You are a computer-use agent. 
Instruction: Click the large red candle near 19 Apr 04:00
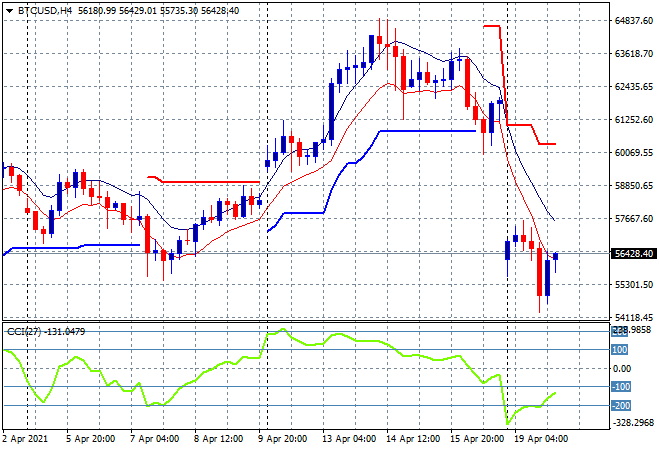click(x=540, y=272)
